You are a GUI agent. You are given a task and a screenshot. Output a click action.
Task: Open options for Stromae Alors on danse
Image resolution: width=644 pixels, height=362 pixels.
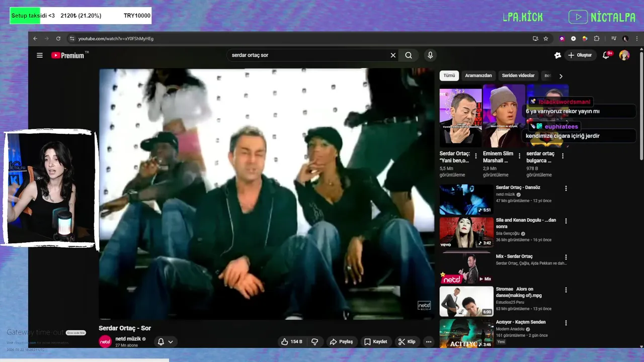coord(566,290)
